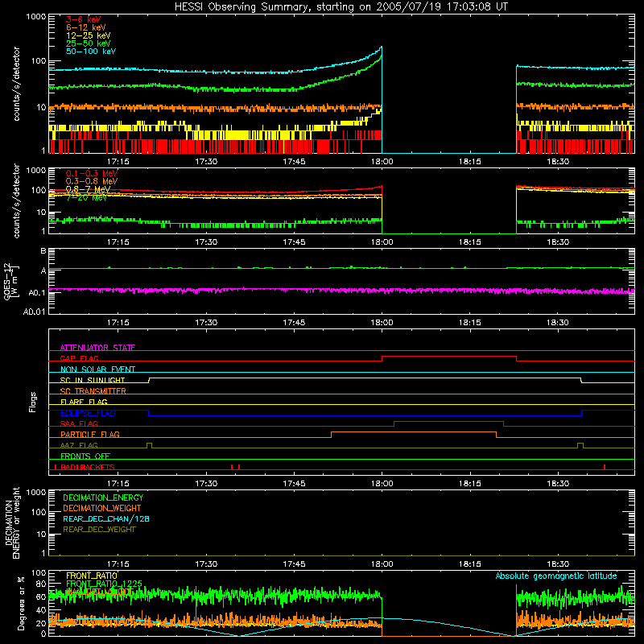The image size is (644, 644).
Task: Click the yellow FRONT_RATIO legend label
Action: click(92, 576)
